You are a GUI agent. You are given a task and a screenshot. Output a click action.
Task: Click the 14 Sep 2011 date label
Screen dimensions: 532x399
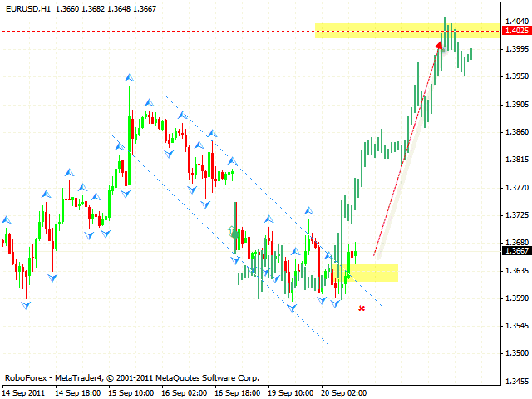point(26,392)
